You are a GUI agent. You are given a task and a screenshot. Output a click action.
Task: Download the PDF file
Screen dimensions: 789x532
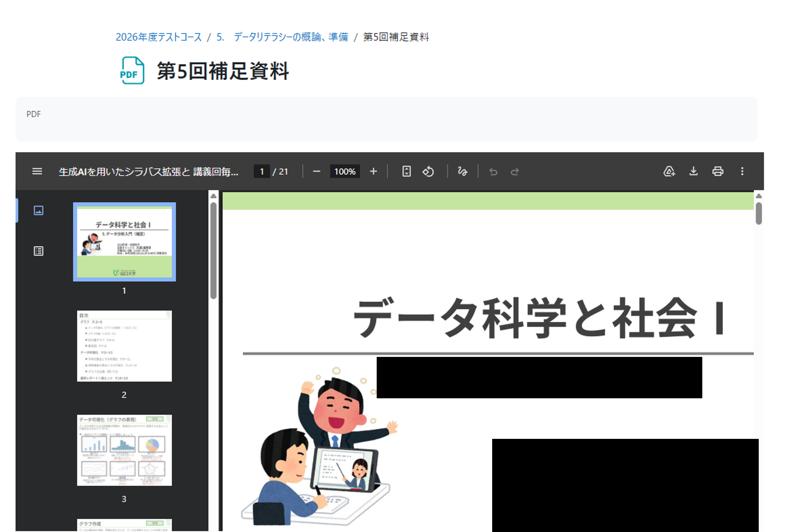[693, 171]
